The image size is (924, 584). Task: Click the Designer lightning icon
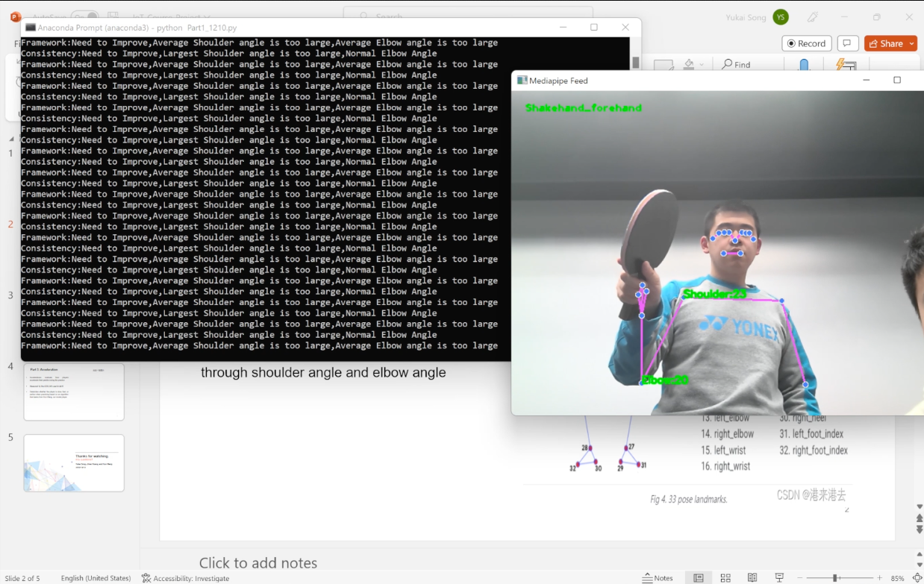(x=846, y=65)
